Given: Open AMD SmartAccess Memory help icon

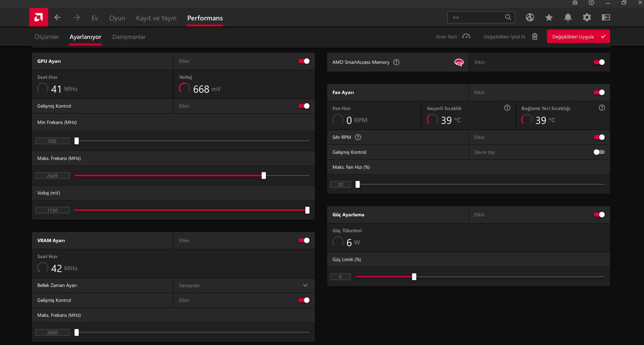Looking at the screenshot, I should 396,62.
